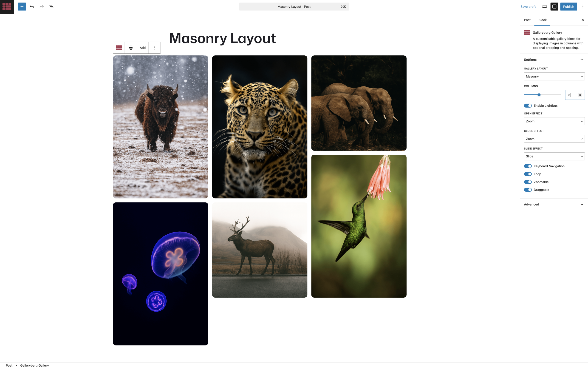Open the block inserter
The height and width of the screenshot is (367, 588).
(x=22, y=7)
